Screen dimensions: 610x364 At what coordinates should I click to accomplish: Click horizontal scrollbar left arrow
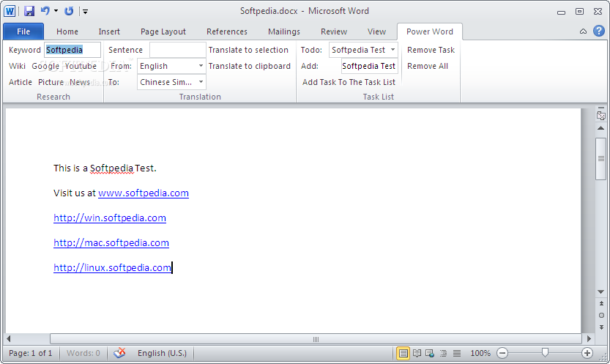(x=9, y=338)
